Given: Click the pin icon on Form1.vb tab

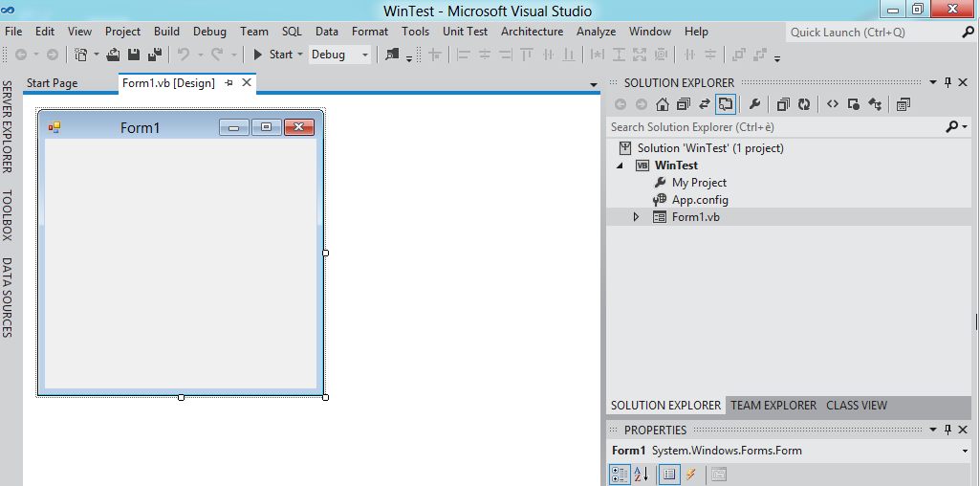Looking at the screenshot, I should click(x=229, y=82).
